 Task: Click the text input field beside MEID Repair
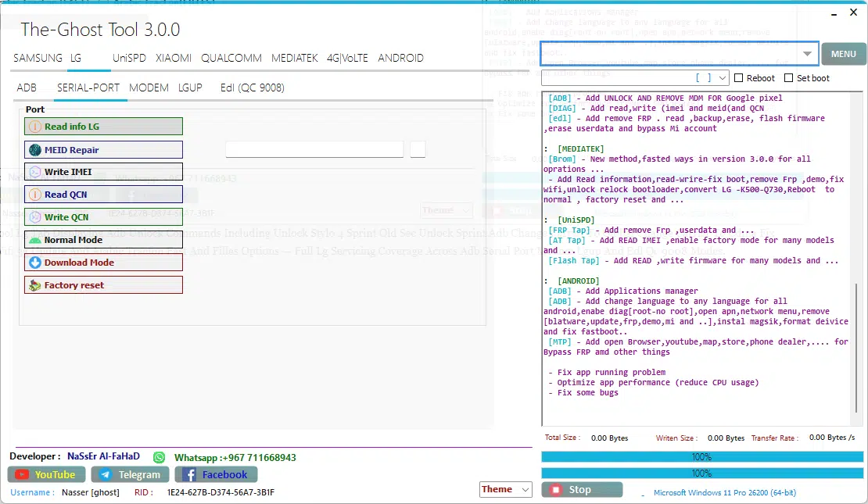pyautogui.click(x=314, y=149)
